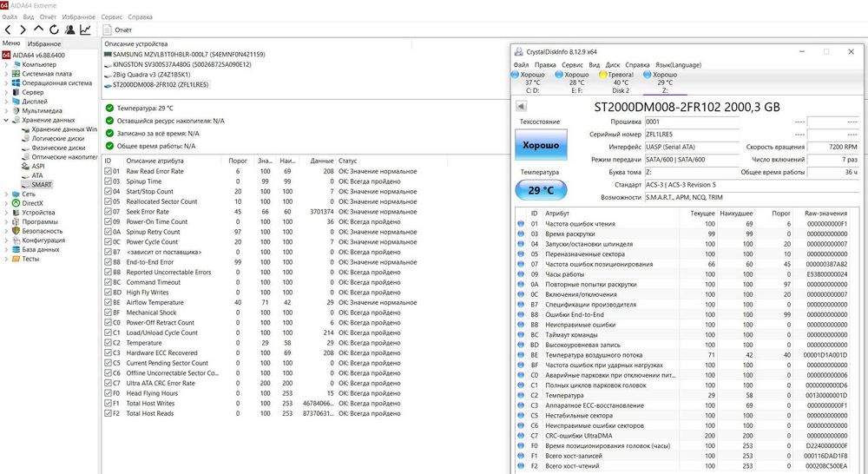Screen dimensions: 868x474
Task: Click the blue status dot of attribute 01
Action: pyautogui.click(x=521, y=224)
